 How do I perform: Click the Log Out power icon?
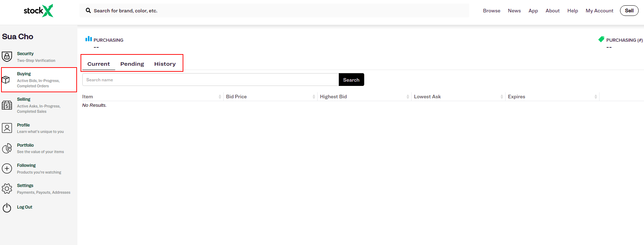[7, 208]
